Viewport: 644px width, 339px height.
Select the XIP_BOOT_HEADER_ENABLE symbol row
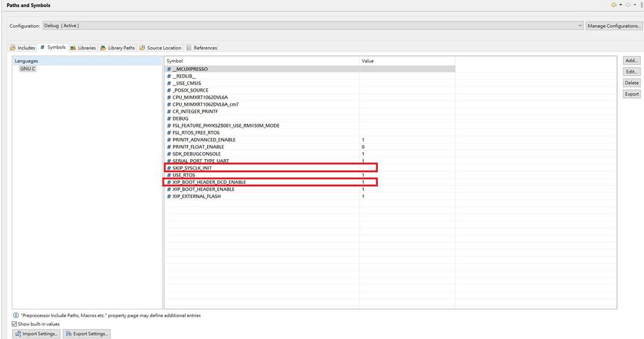309,189
